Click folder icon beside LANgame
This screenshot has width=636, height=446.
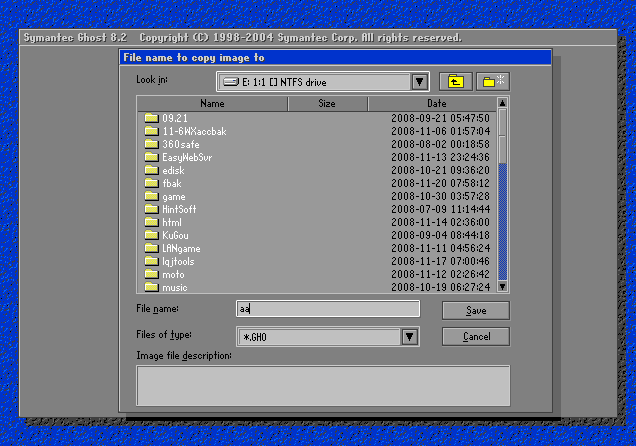point(151,248)
